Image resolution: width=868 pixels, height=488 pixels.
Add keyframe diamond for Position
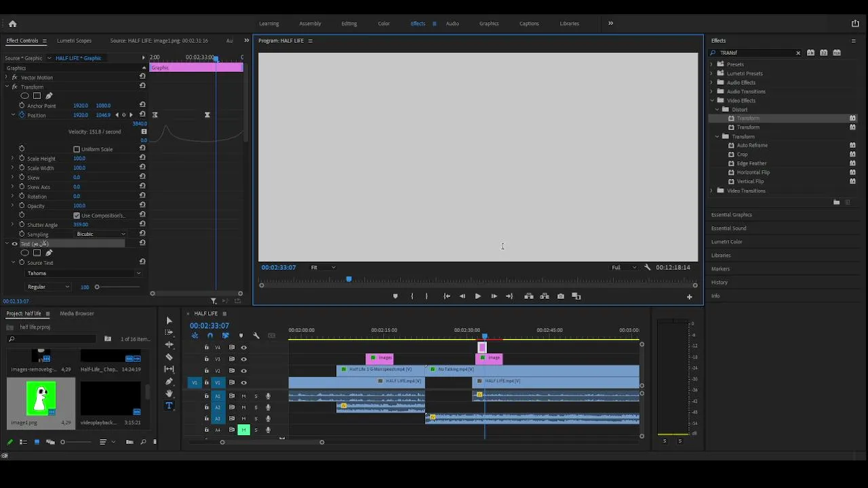pyautogui.click(x=123, y=115)
